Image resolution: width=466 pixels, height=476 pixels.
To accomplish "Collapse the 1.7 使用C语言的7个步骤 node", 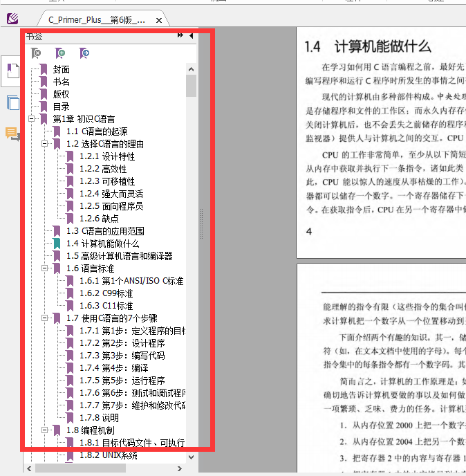I will tap(45, 318).
